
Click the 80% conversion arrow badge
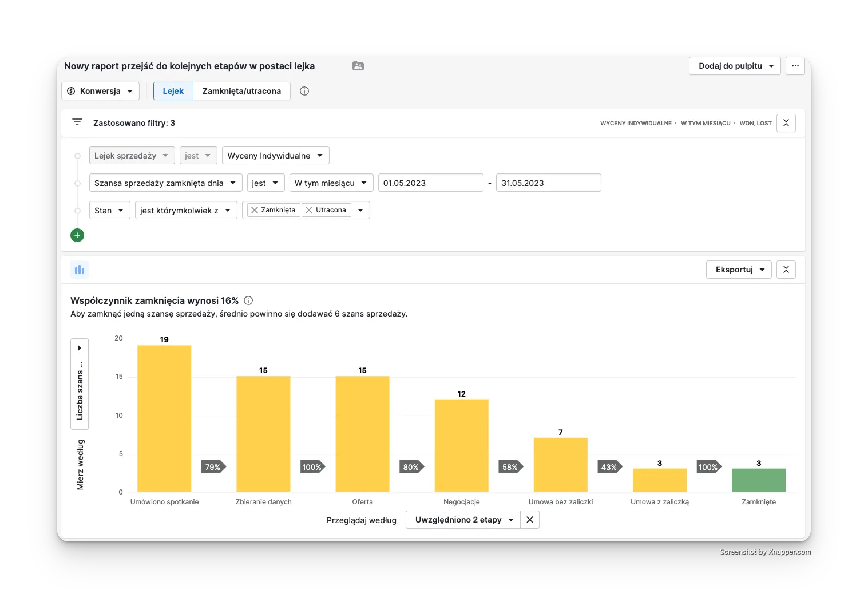[x=412, y=467]
